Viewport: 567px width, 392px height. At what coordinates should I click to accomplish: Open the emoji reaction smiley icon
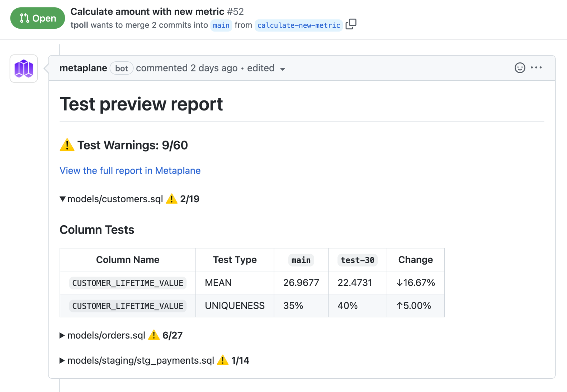(520, 68)
